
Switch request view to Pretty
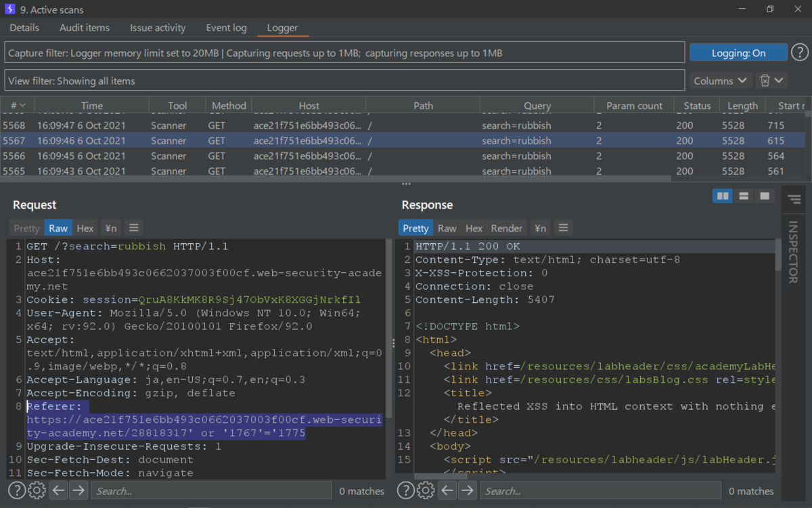(27, 228)
